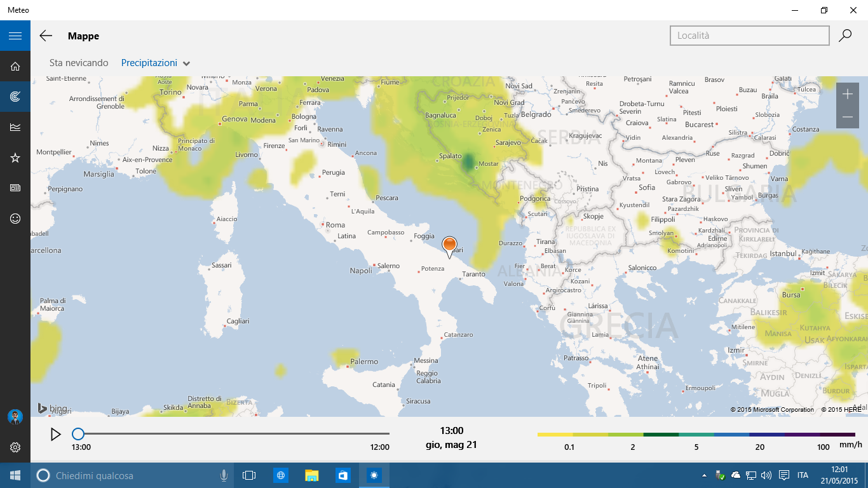Viewport: 868px width, 488px height.
Task: Click the Località search field
Action: [x=750, y=36]
